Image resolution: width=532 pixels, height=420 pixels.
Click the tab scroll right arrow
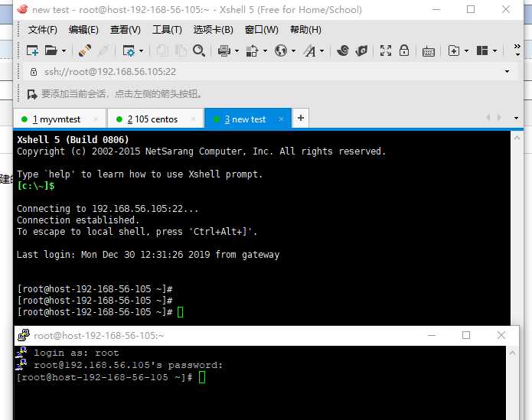(499, 118)
